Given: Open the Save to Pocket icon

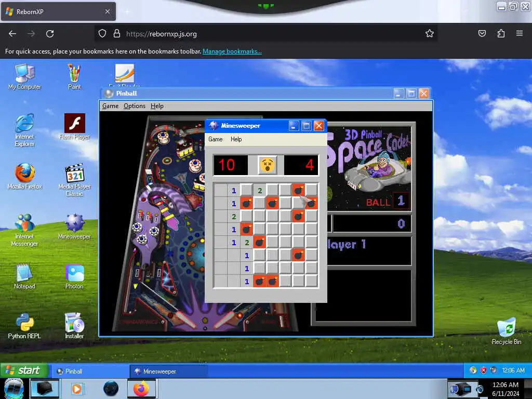Looking at the screenshot, I should coord(482,33).
